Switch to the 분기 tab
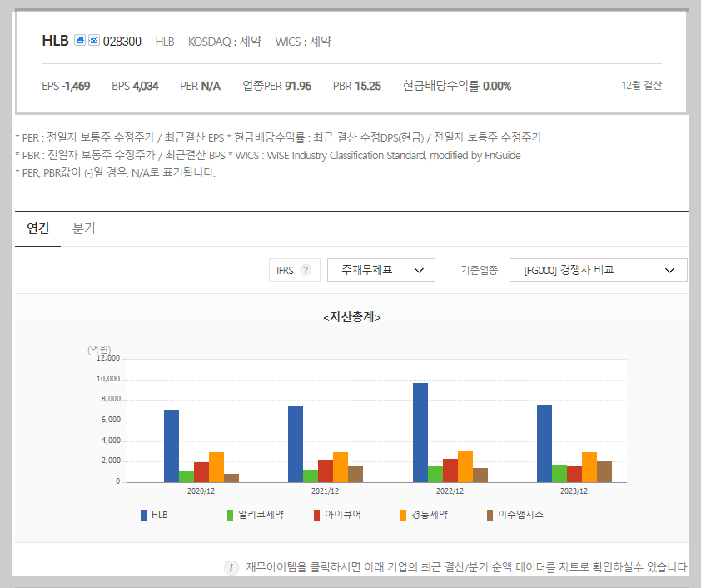The height and width of the screenshot is (588, 701). tap(83, 228)
